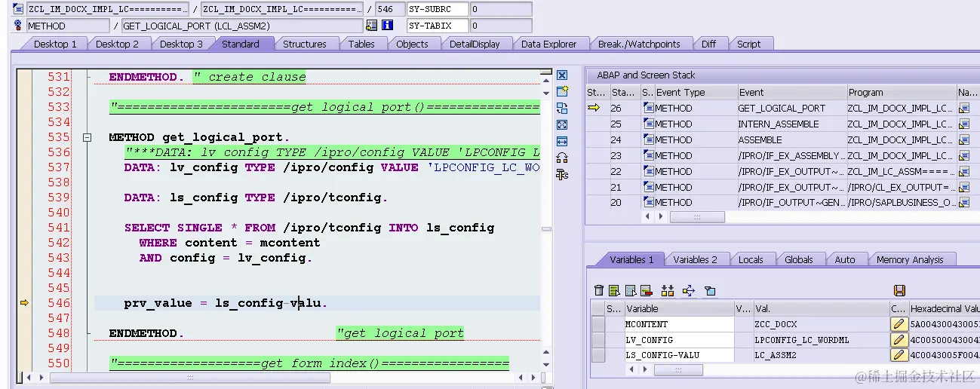Delete variables with the trash can icon
Viewport: 980px width, 389px height.
click(599, 290)
